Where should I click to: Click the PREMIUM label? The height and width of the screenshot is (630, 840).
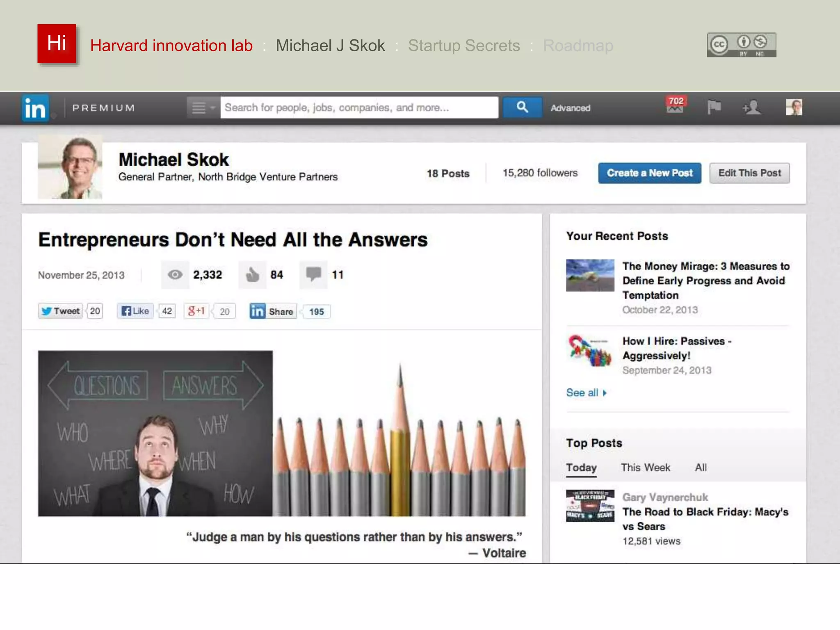[104, 108]
